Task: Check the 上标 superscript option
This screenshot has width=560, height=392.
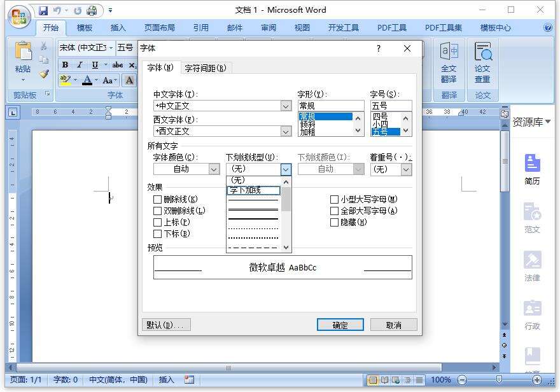Action: pos(157,222)
